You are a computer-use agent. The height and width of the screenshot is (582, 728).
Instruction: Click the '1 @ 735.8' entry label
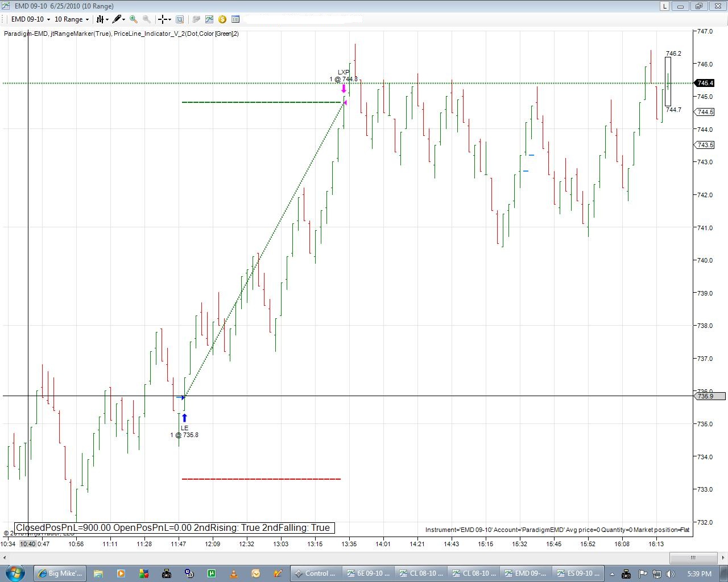pyautogui.click(x=184, y=435)
